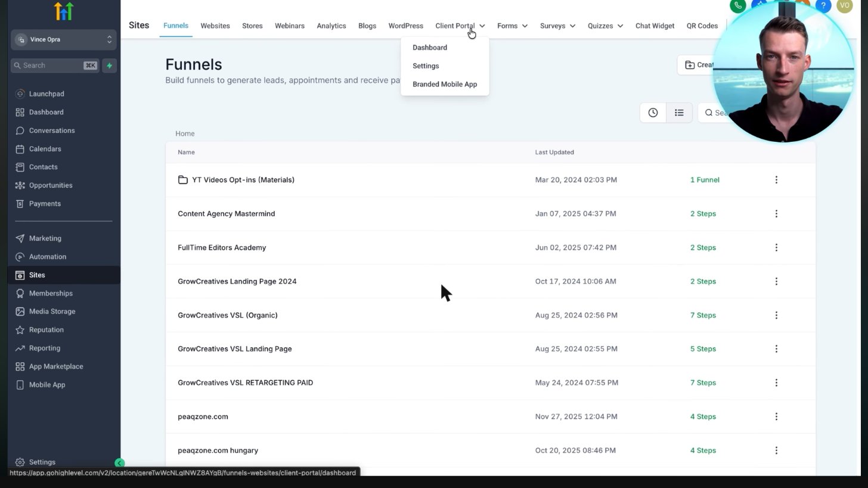Click the Last Updated column header

coord(554,152)
